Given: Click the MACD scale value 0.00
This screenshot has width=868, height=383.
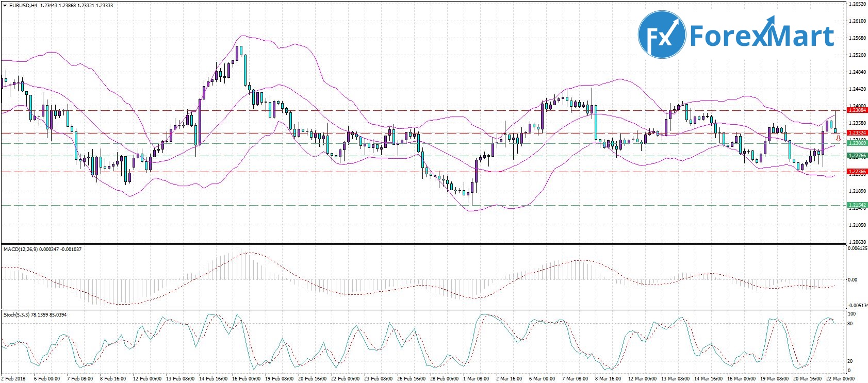Looking at the screenshot, I should (x=853, y=280).
